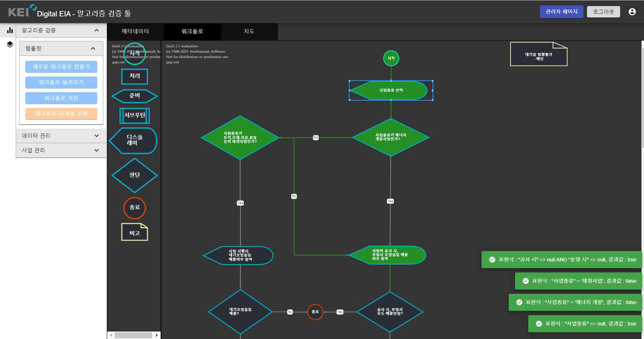The width and height of the screenshot is (644, 339).
Task: Click the KEI logo
Action: pos(22,11)
